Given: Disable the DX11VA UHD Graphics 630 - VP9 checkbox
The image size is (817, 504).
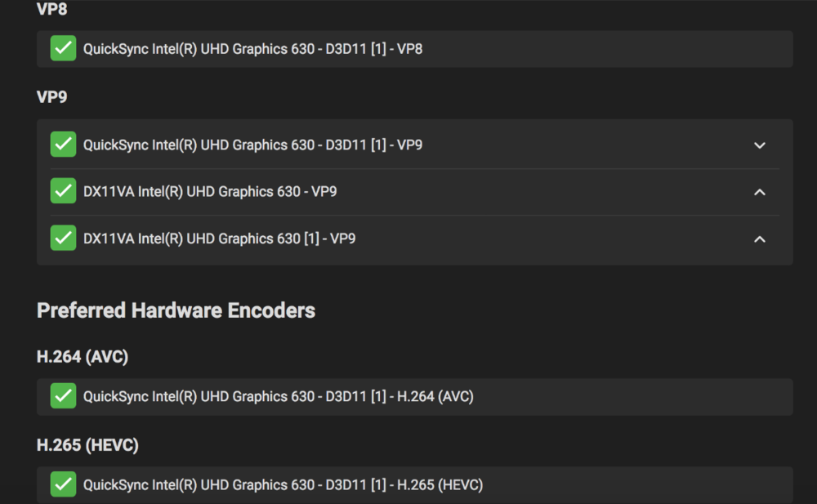Looking at the screenshot, I should 63,192.
